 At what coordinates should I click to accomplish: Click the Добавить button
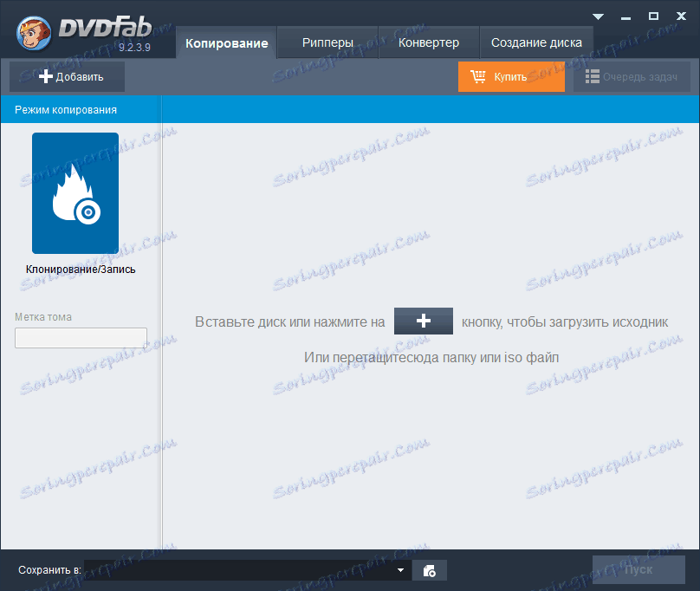66,76
